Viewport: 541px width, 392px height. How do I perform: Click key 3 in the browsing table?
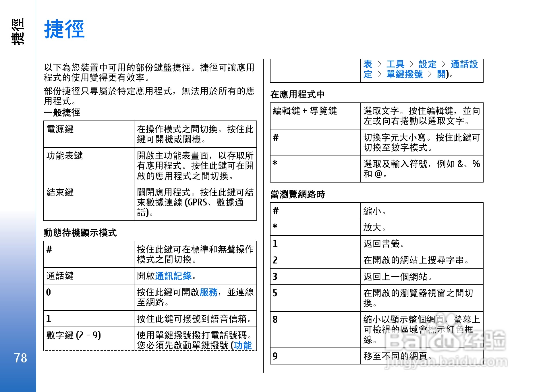pyautogui.click(x=315, y=277)
